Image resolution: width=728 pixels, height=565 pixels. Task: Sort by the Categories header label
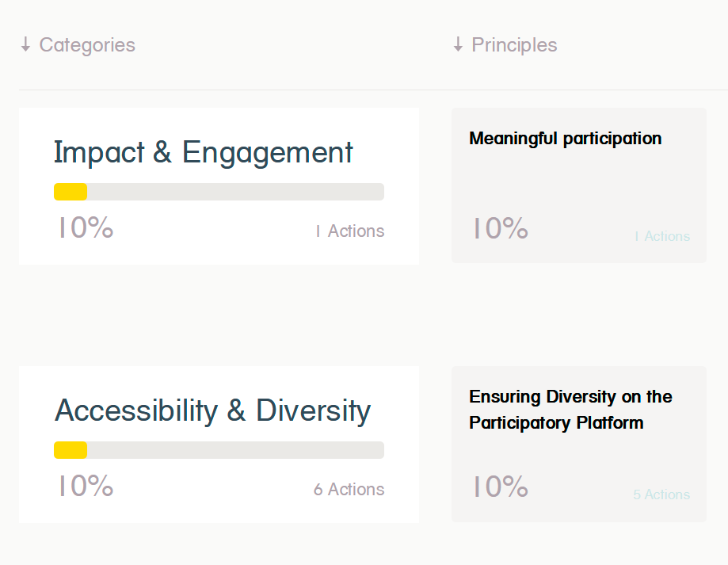87,45
